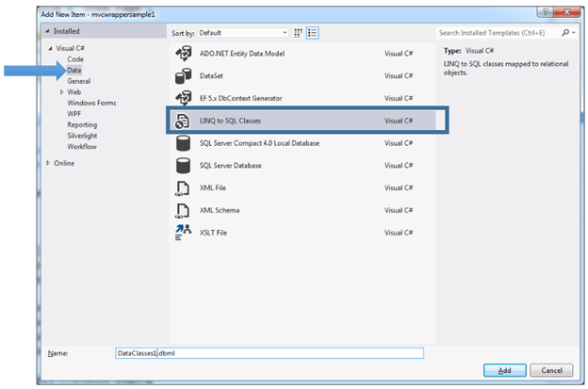The height and width of the screenshot is (389, 588).
Task: Open the Silverlight template category
Action: 82,135
